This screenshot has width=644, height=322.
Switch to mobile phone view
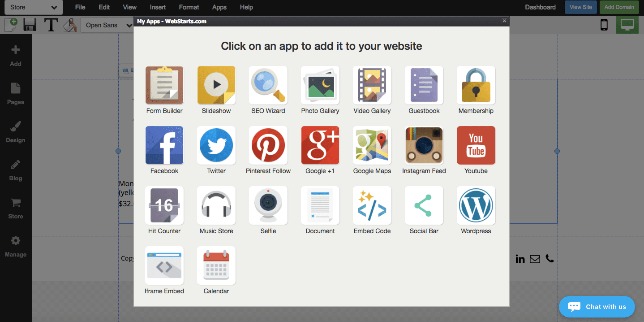[x=604, y=25]
